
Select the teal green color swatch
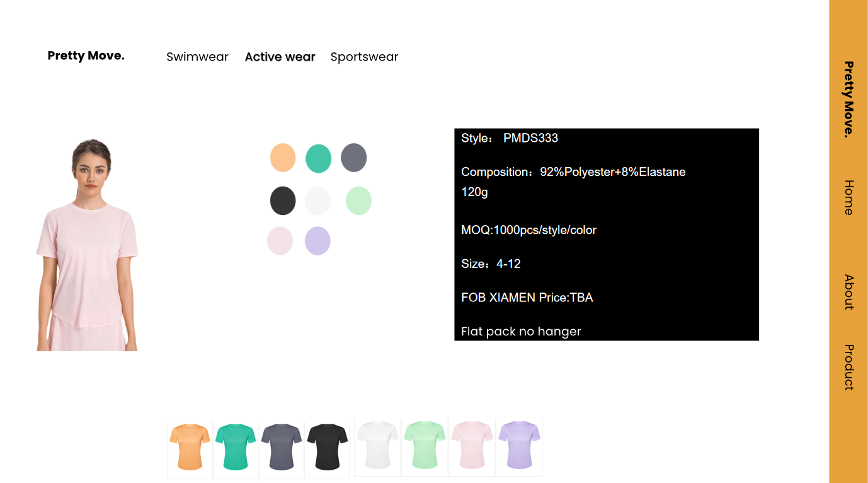[318, 158]
